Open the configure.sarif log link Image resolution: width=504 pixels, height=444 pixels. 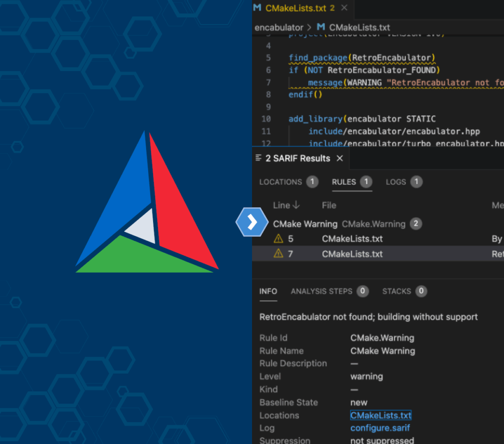380,428
